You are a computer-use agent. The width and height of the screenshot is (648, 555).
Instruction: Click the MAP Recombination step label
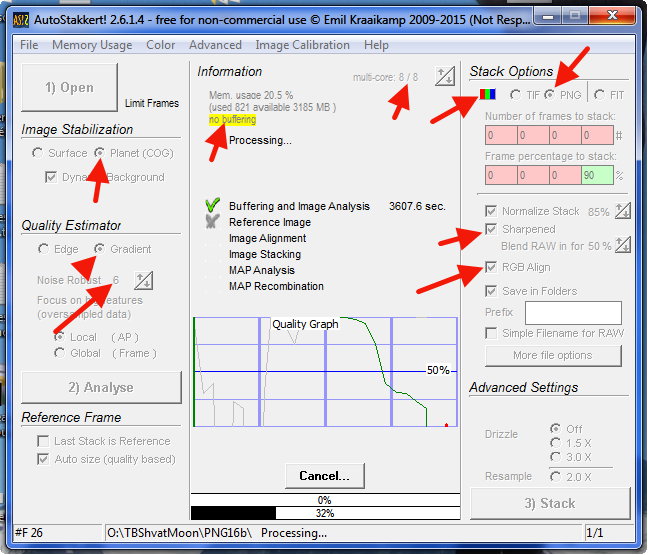pyautogui.click(x=276, y=286)
